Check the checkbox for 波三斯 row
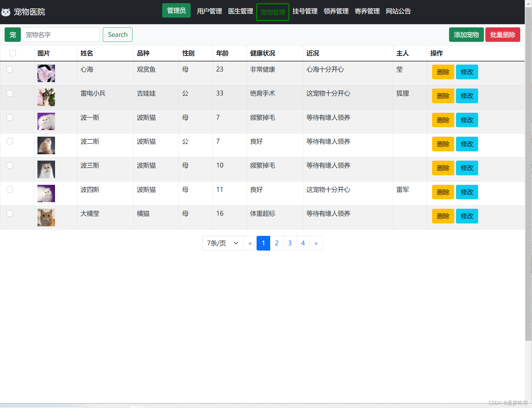The height and width of the screenshot is (408, 532). point(10,165)
